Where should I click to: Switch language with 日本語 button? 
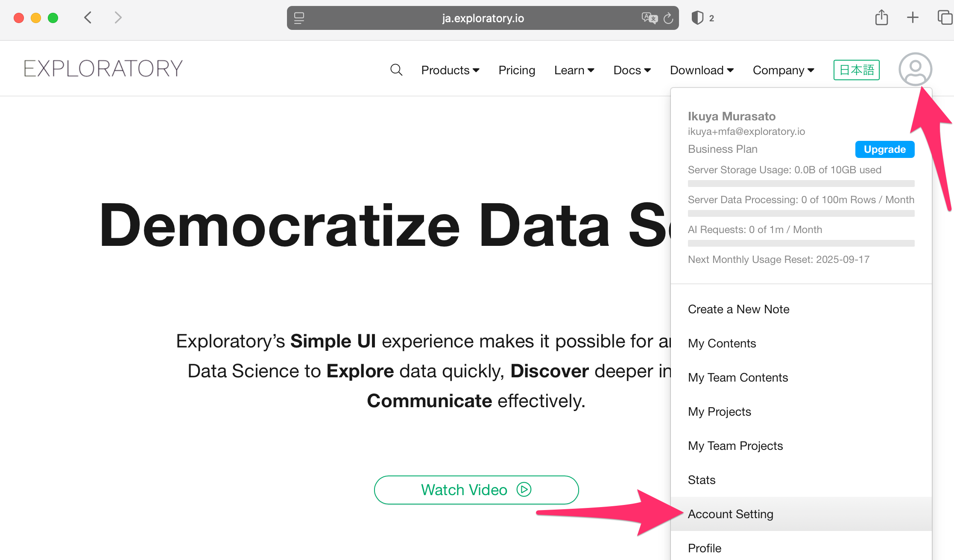856,70
